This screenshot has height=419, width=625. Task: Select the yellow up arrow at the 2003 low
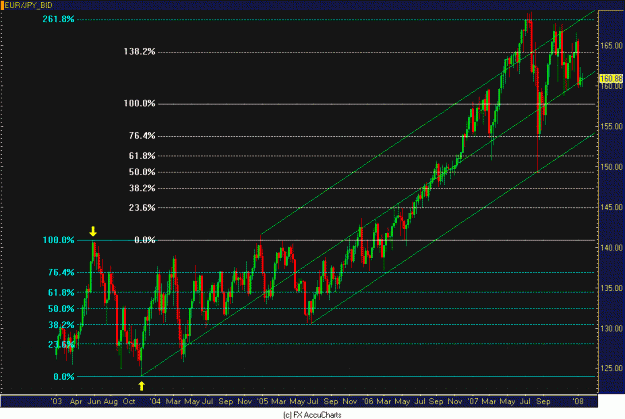[142, 386]
